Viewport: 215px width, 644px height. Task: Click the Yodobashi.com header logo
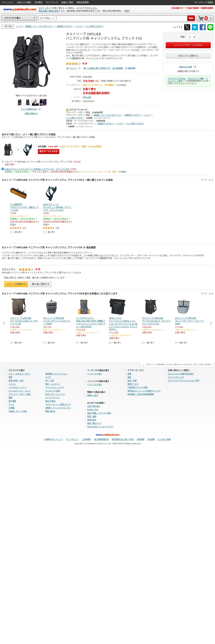coord(20,9)
